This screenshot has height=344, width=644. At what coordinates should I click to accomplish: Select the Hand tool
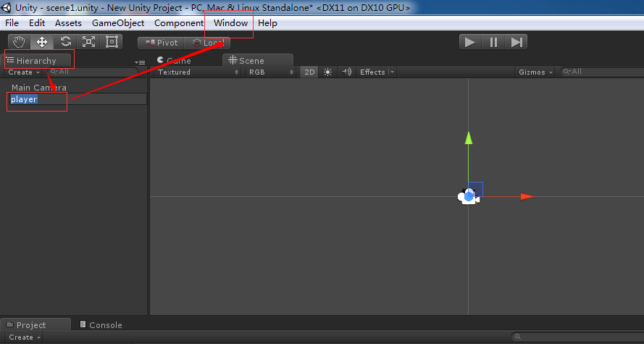[x=19, y=42]
